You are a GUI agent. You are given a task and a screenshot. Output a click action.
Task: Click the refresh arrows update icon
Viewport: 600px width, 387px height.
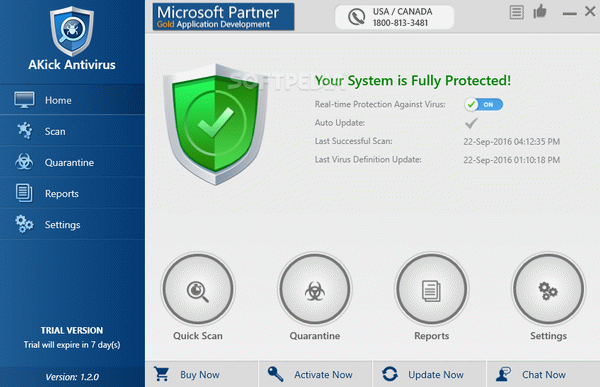390,374
